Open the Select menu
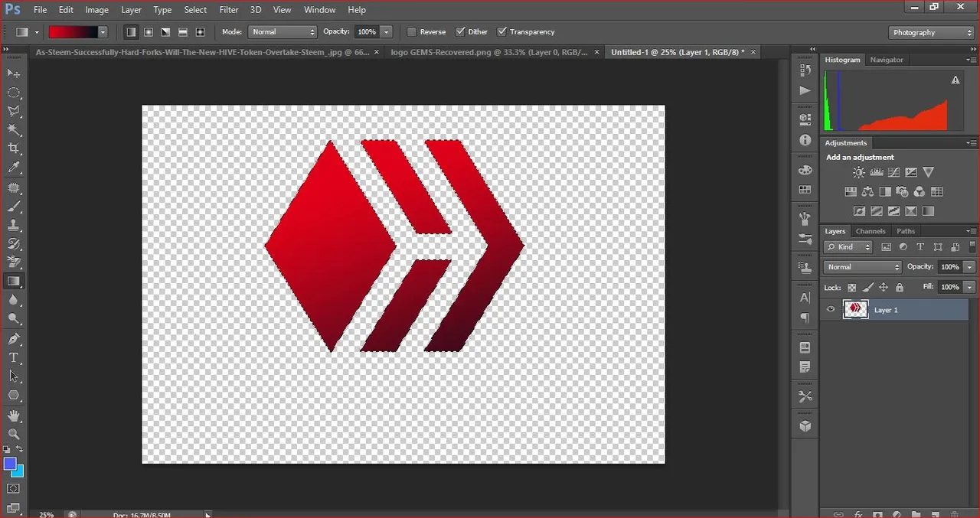Image resolution: width=980 pixels, height=518 pixels. click(x=195, y=10)
